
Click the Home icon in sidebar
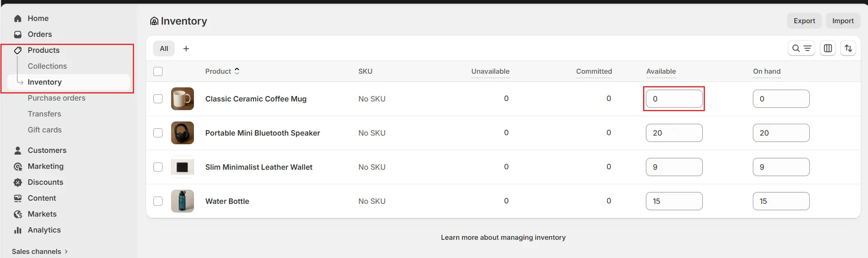pos(18,19)
